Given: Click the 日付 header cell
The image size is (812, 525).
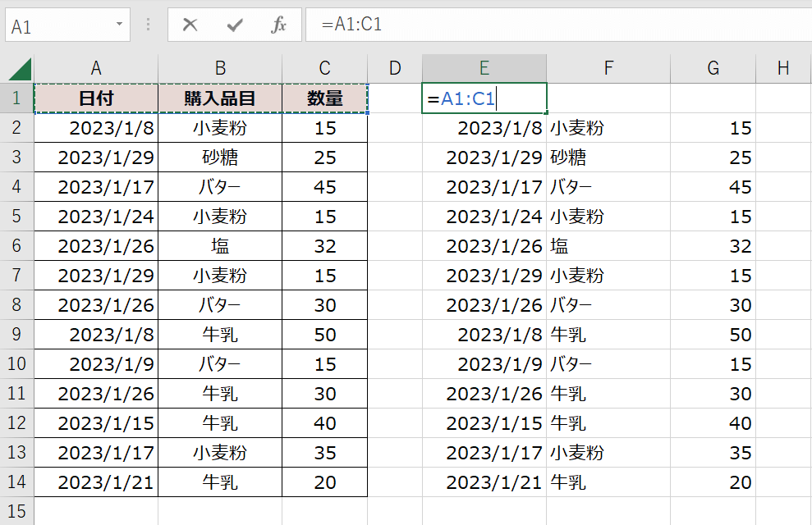Looking at the screenshot, I should 96,98.
